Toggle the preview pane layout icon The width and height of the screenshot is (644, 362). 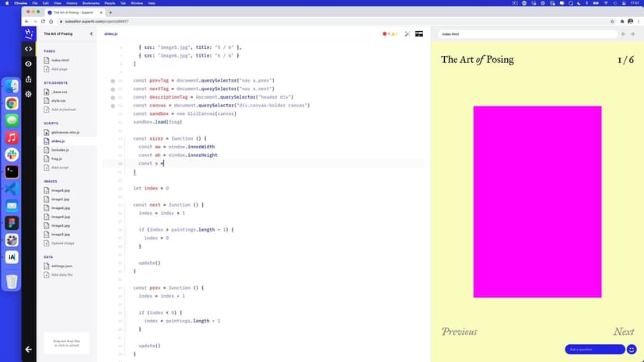pyautogui.click(x=421, y=34)
